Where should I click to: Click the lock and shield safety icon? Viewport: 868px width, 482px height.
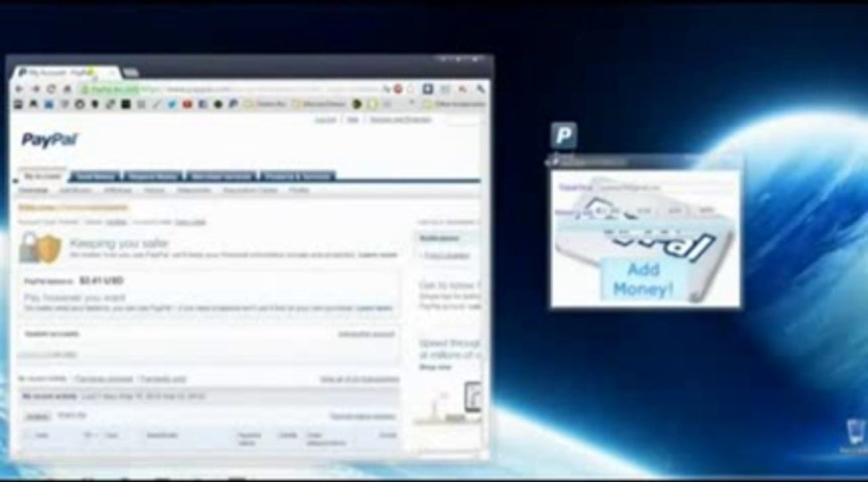[x=40, y=248]
